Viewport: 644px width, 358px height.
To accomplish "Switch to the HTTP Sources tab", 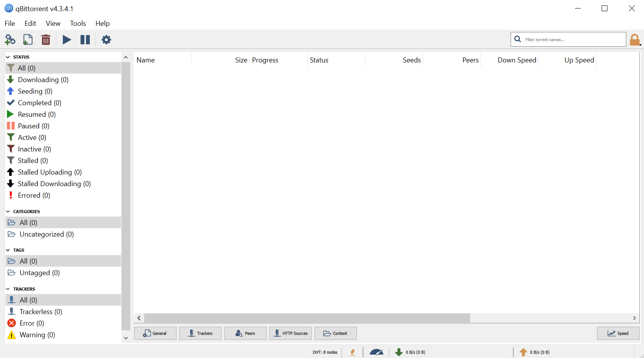I will pos(291,333).
